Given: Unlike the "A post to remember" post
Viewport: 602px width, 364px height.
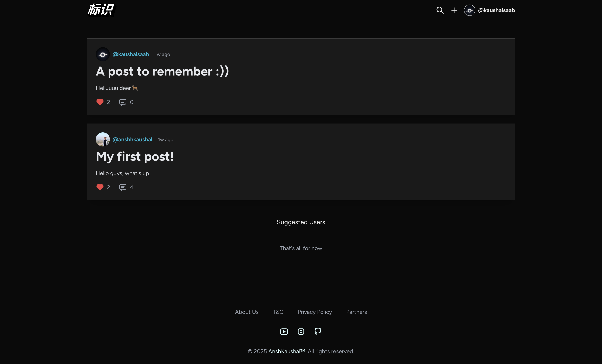Looking at the screenshot, I should [x=100, y=102].
